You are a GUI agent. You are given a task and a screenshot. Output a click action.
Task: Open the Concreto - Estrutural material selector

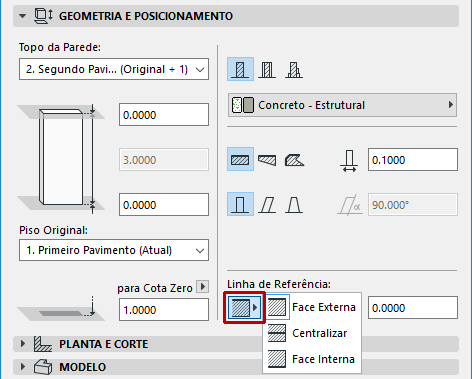[x=342, y=105]
